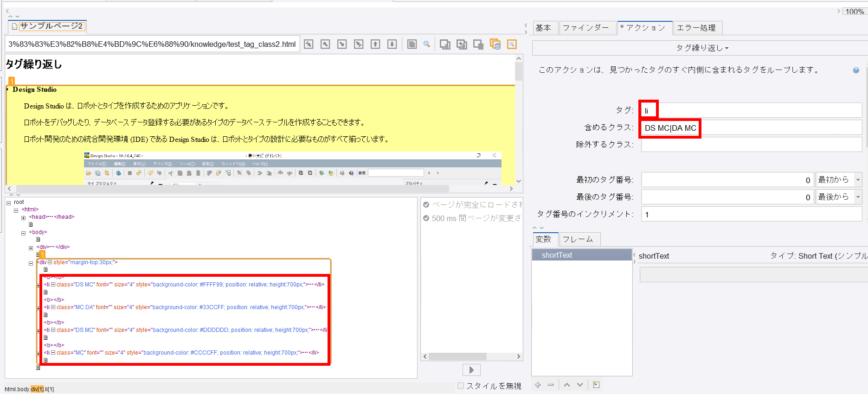This screenshot has width=868, height=394.
Task: Open the 最初から dropdown
Action: [838, 180]
